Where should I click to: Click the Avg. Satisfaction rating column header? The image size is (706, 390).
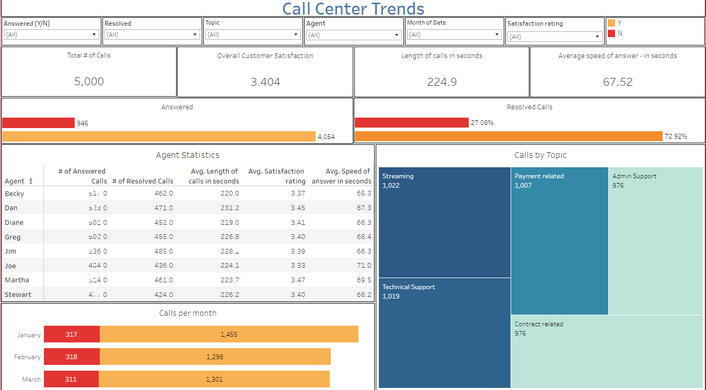[276, 176]
